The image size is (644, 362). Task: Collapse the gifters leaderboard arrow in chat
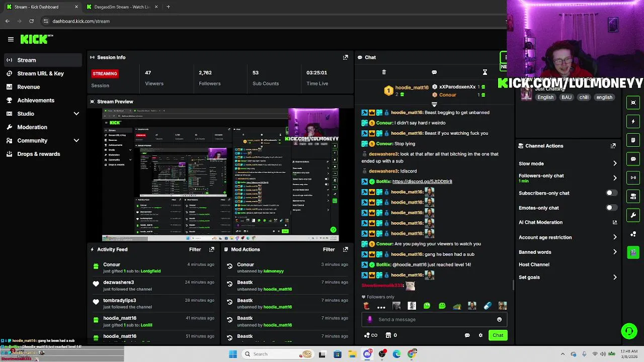434,104
